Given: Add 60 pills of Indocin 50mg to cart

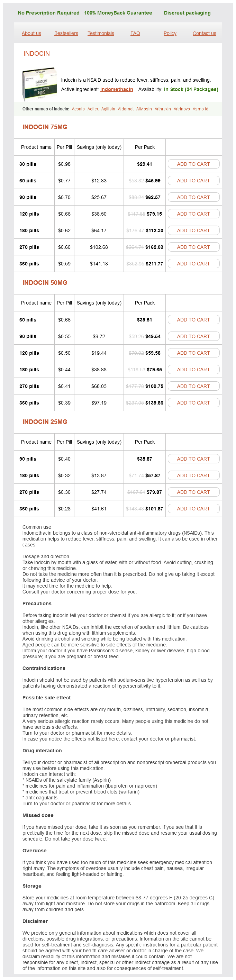Looking at the screenshot, I should pos(193,320).
